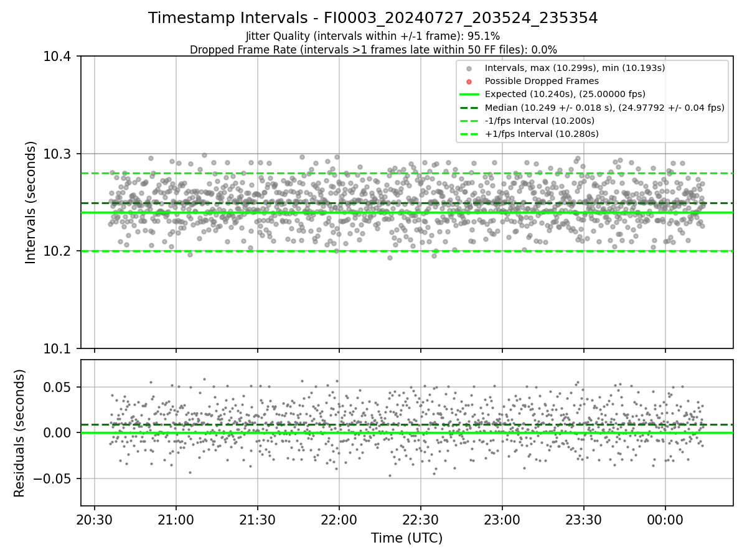Click the y-axis tick label '10.3'
The height and width of the screenshot is (560, 747).
[58, 154]
